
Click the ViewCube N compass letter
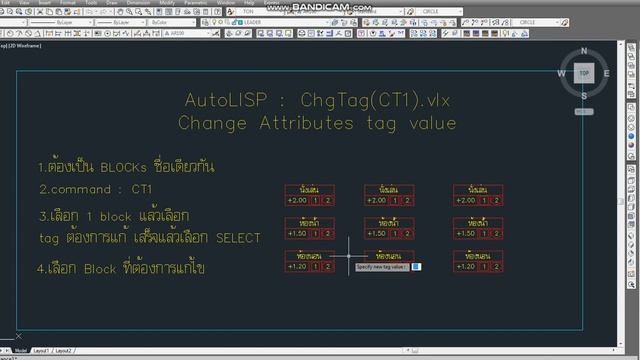click(584, 51)
